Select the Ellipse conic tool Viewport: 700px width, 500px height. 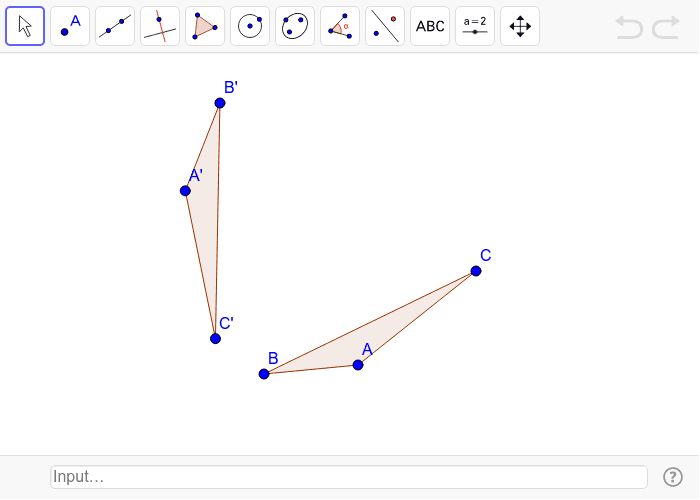[x=295, y=26]
